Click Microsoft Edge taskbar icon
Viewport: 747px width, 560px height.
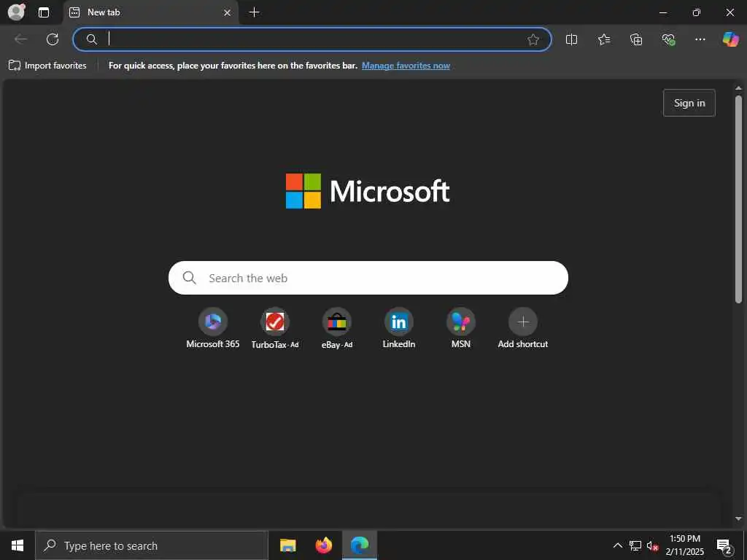click(360, 545)
